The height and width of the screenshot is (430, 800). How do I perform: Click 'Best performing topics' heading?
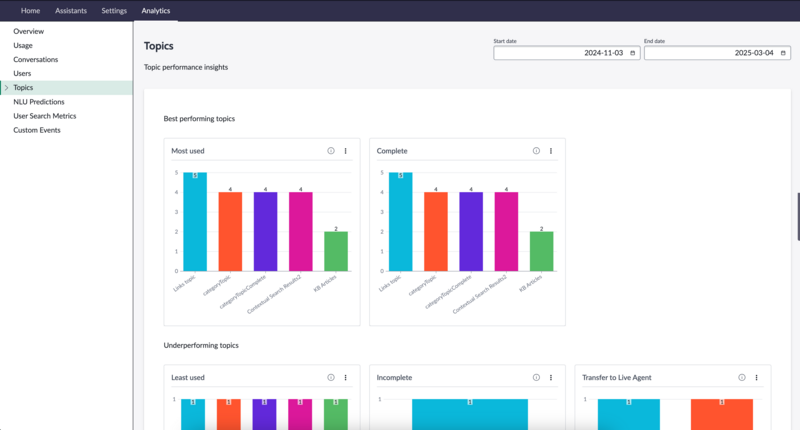[199, 119]
